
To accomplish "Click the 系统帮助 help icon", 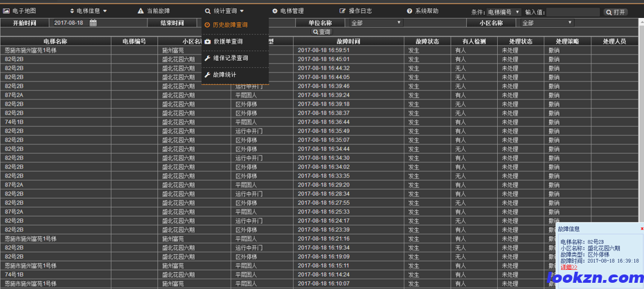I will click(409, 11).
